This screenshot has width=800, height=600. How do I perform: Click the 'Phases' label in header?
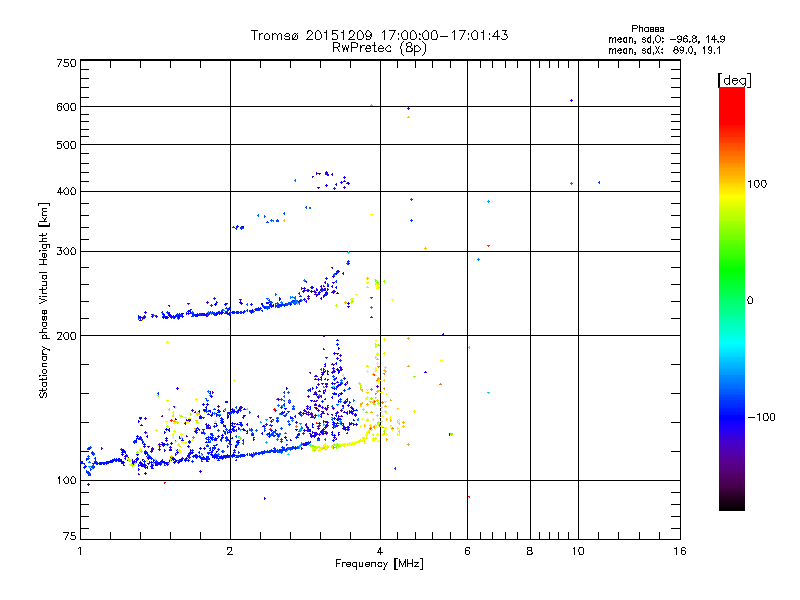tap(647, 29)
